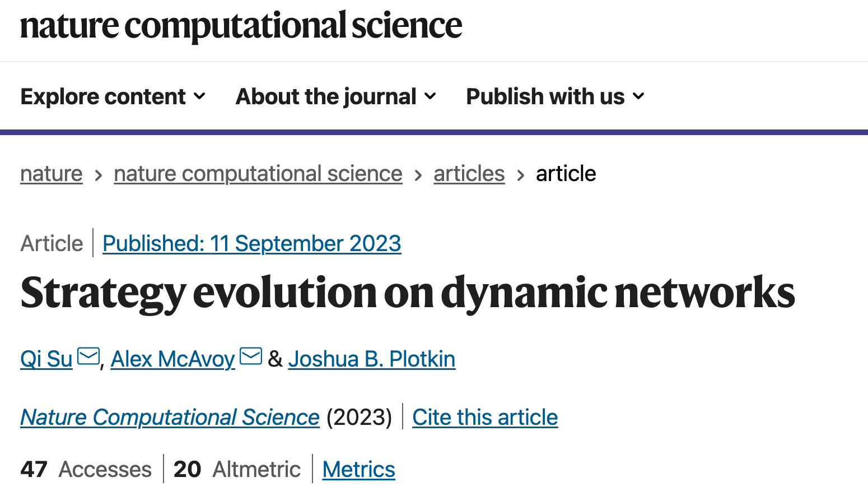Open nature computational science breadcrumb link
This screenshot has height=491, width=868.
tap(258, 174)
